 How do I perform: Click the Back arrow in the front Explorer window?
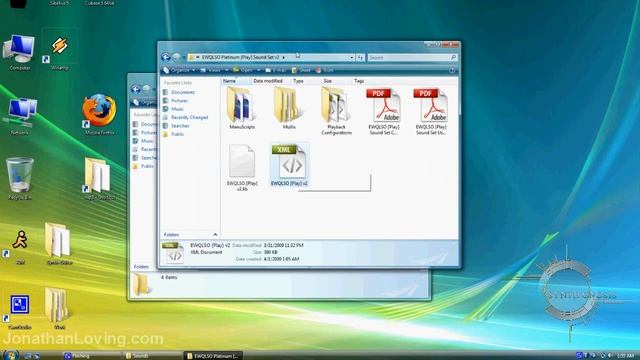point(166,57)
